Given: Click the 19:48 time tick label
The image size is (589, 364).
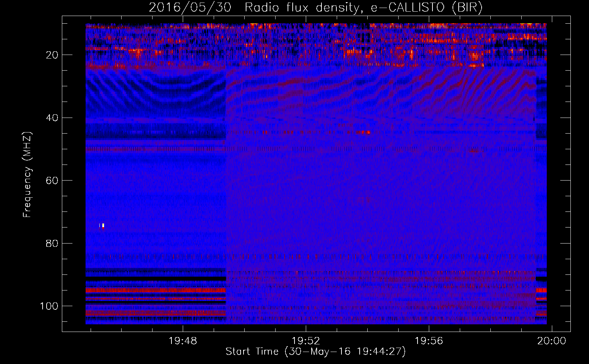Looking at the screenshot, I should (183, 341).
